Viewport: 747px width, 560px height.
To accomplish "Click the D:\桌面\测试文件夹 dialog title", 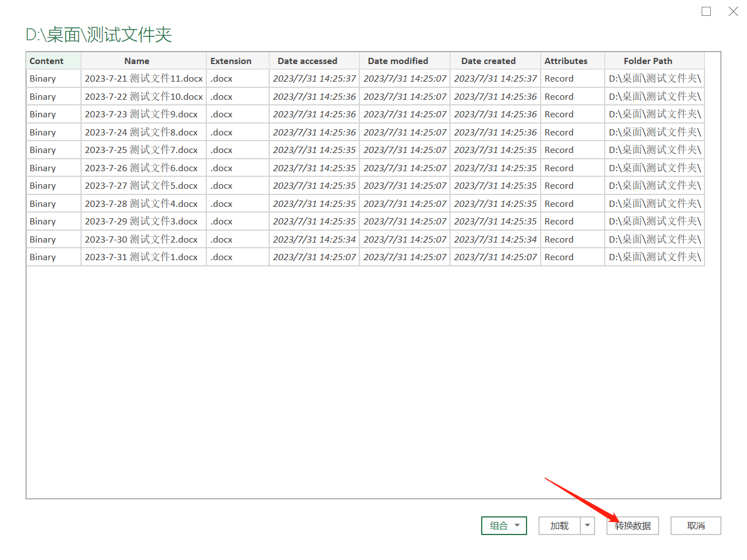I will pyautogui.click(x=99, y=35).
